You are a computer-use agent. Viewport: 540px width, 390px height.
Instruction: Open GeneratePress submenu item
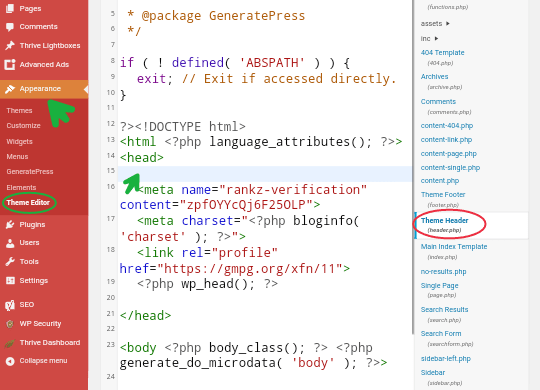[30, 172]
